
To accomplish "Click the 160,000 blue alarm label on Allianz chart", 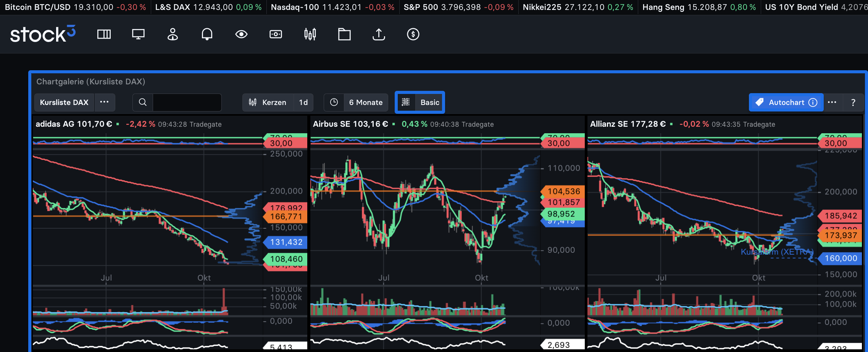I will 840,258.
